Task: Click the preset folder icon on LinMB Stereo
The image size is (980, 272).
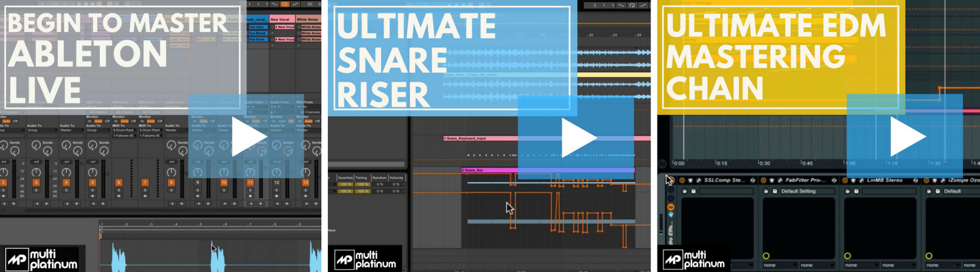Action: pyautogui.click(x=847, y=191)
